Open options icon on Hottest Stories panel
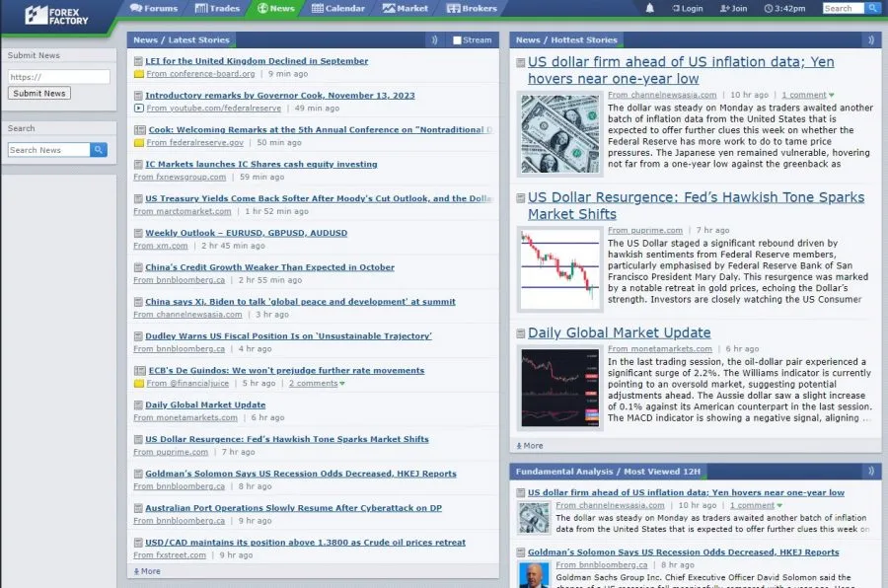 coord(868,40)
